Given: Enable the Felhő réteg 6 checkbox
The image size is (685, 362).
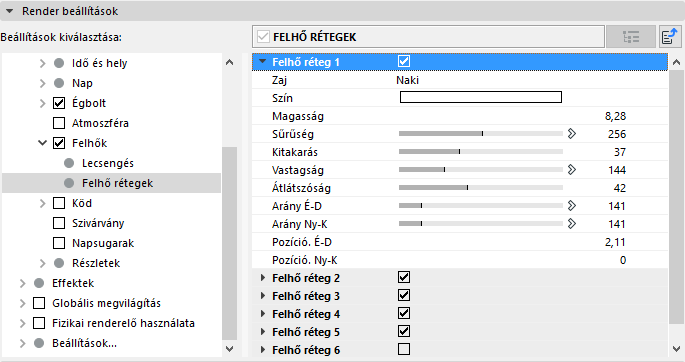Looking at the screenshot, I should tap(404, 349).
